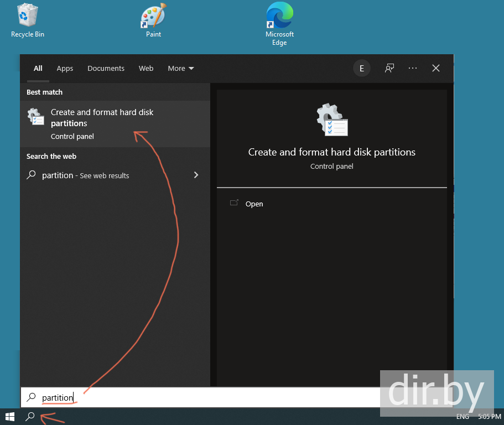This screenshot has height=425, width=504.
Task: Switch to the Documents filter tab
Action: pyautogui.click(x=106, y=69)
